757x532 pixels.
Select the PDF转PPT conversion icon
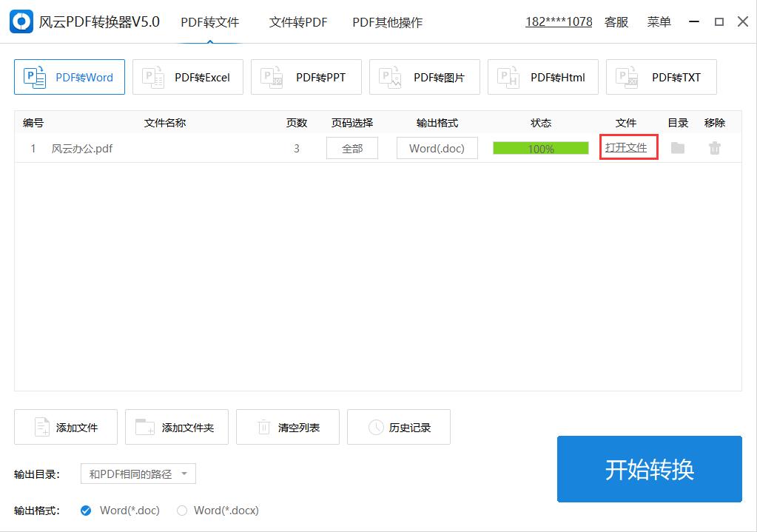coord(306,76)
